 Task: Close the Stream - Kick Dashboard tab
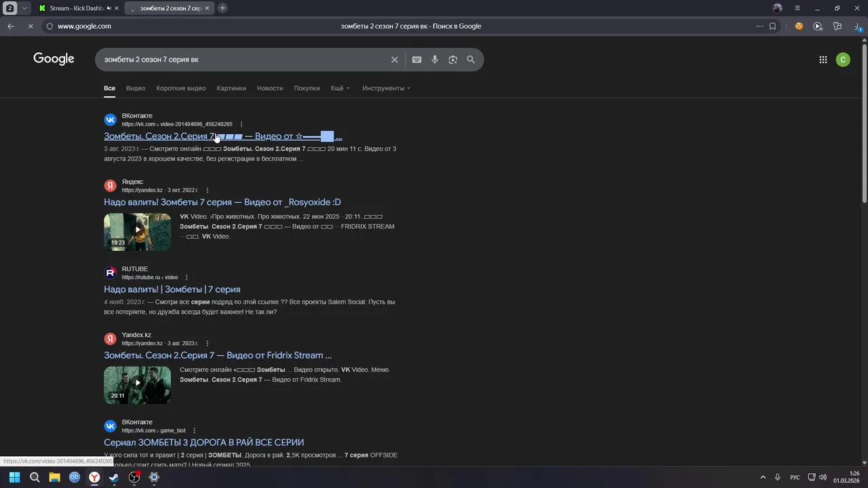pos(117,8)
